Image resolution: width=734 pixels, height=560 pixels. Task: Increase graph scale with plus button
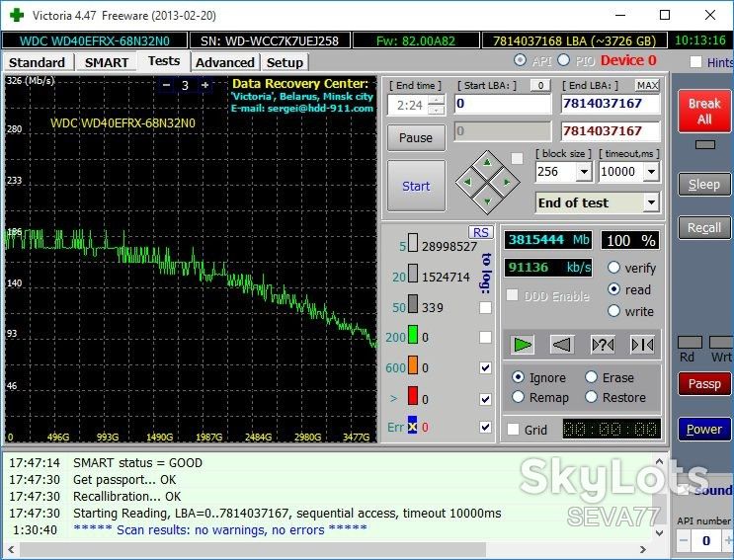[205, 85]
